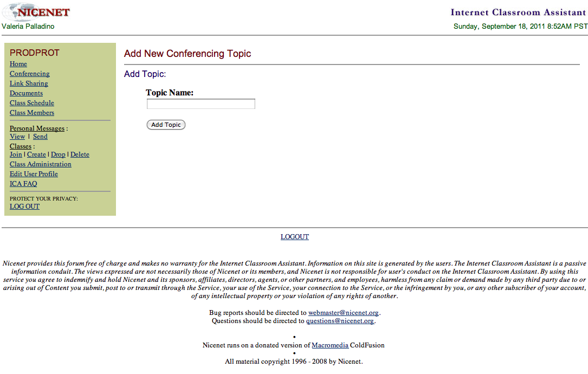Open Edit User Profile
This screenshot has height=374, width=588.
pos(34,174)
